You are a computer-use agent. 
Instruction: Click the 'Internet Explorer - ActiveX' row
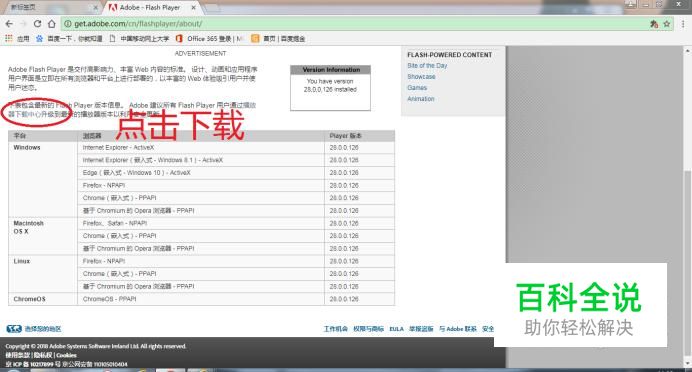point(201,147)
